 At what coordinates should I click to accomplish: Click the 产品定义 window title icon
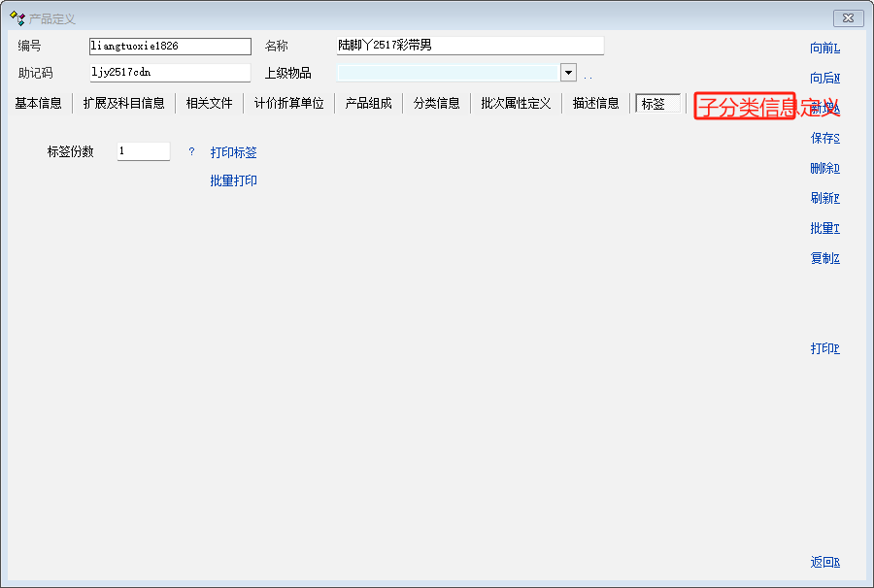tap(17, 18)
